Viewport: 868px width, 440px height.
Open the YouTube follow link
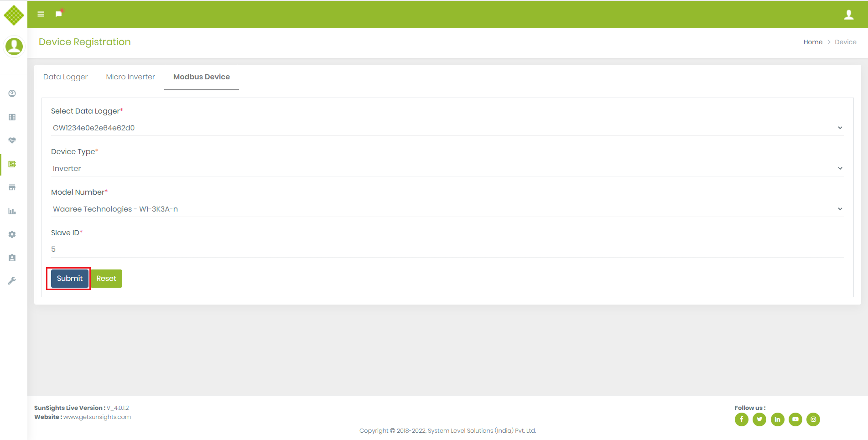795,419
